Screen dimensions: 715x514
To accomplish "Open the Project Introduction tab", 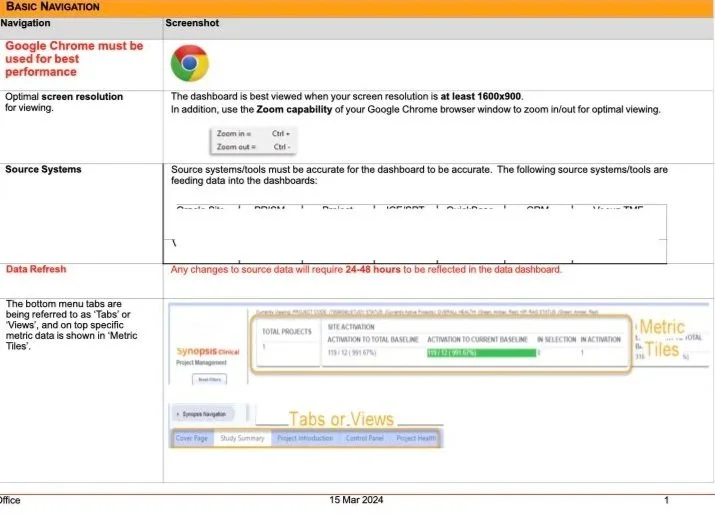I will pos(305,438).
